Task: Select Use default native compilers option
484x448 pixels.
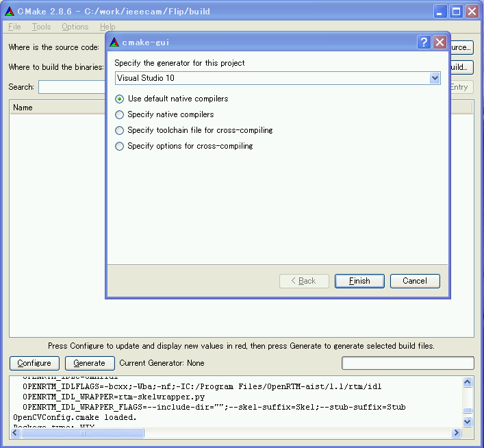Action: point(172,99)
